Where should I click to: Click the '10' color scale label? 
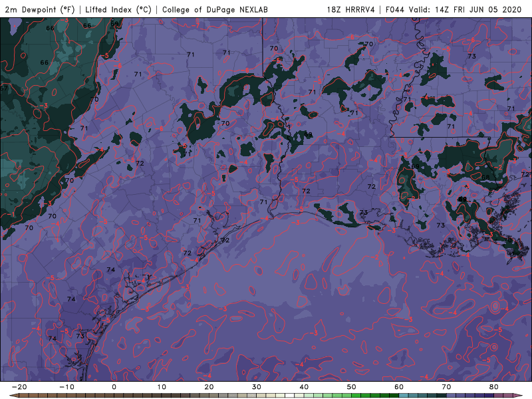pyautogui.click(x=162, y=387)
